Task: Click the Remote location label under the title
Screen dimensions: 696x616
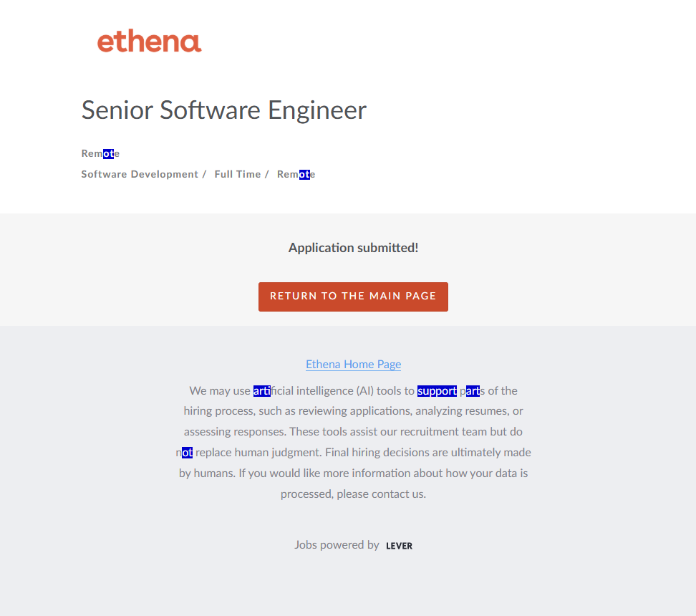Action: pos(100,153)
